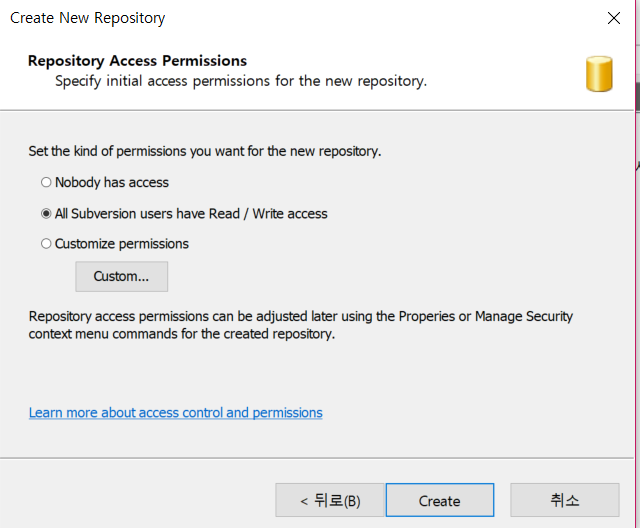Screen dimensions: 640x528
Task: Go back with the 뒤로(B) button
Action: point(330,500)
